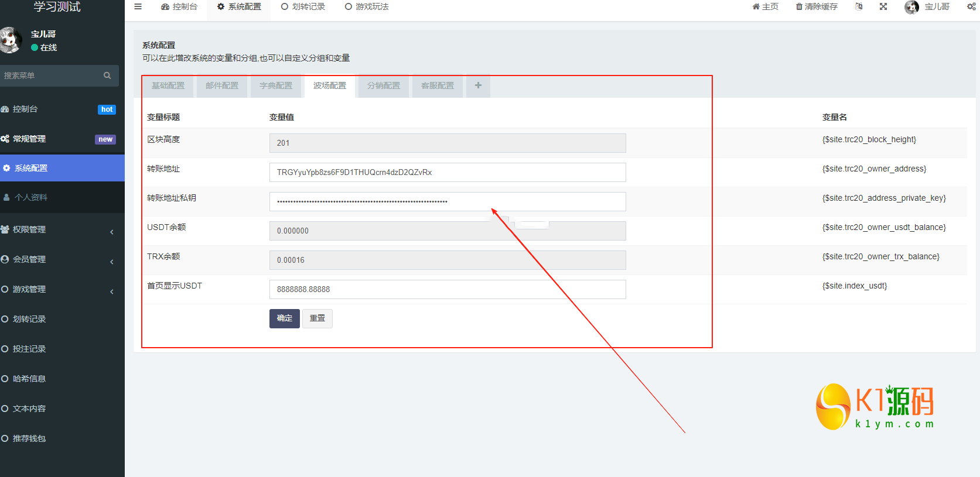
Task: Click the sidebar user avatar image
Action: click(10, 40)
